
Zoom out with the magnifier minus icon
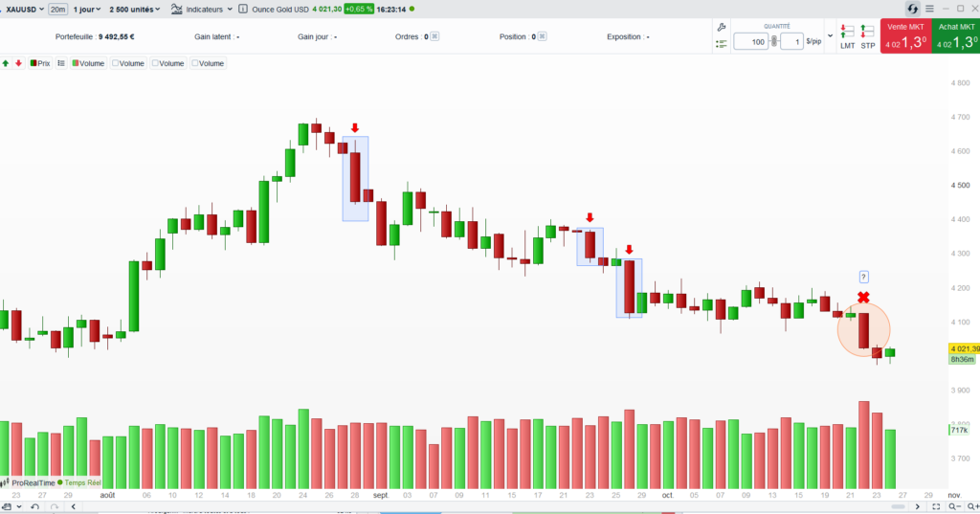[x=955, y=506]
